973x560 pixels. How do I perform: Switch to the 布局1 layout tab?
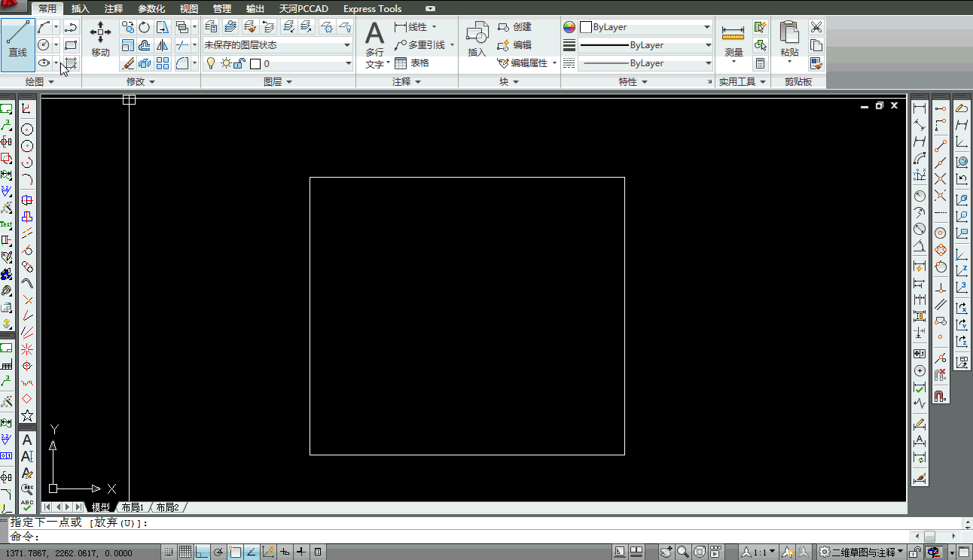(133, 507)
